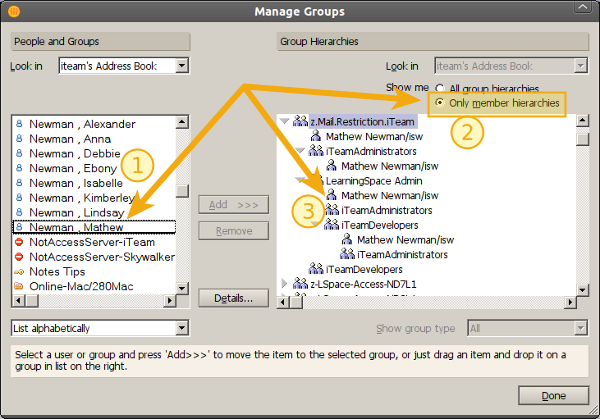Expand the z-LSpace-Access-ND7L1 tree node

click(284, 284)
